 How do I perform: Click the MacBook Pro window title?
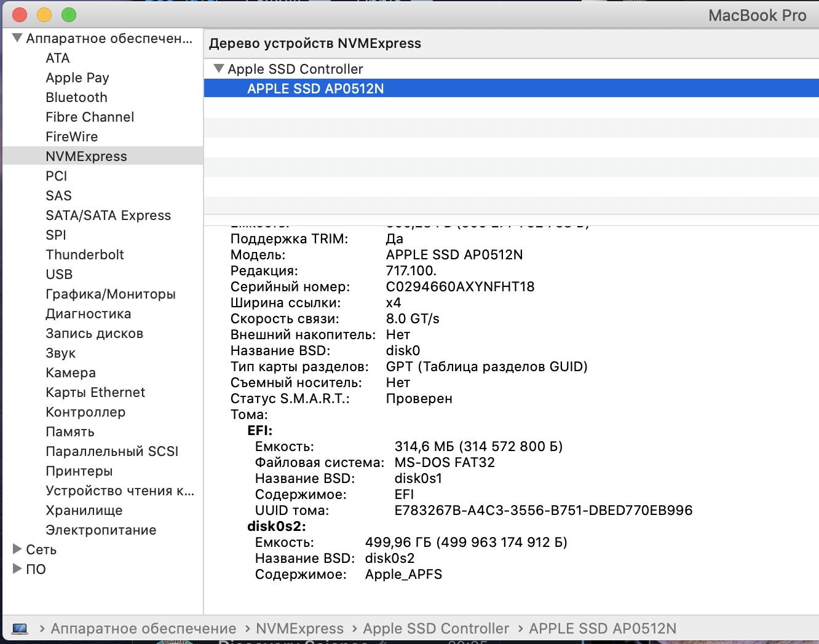(x=757, y=15)
